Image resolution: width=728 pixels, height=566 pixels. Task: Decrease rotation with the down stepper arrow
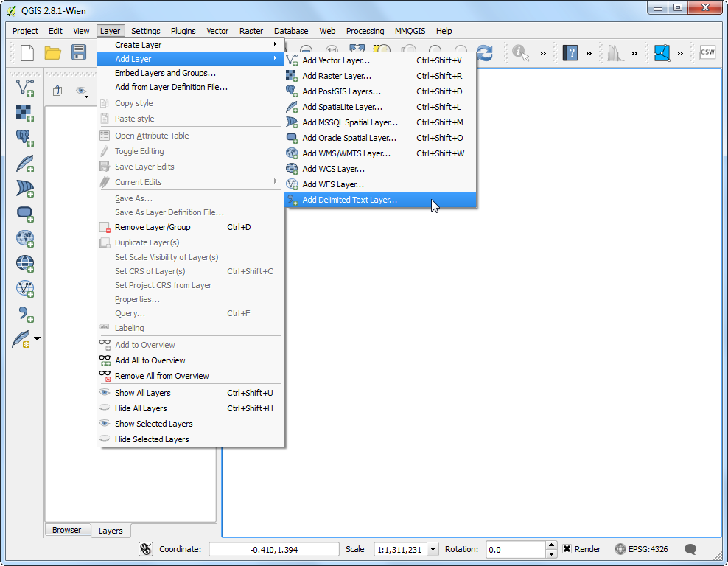[x=551, y=553]
